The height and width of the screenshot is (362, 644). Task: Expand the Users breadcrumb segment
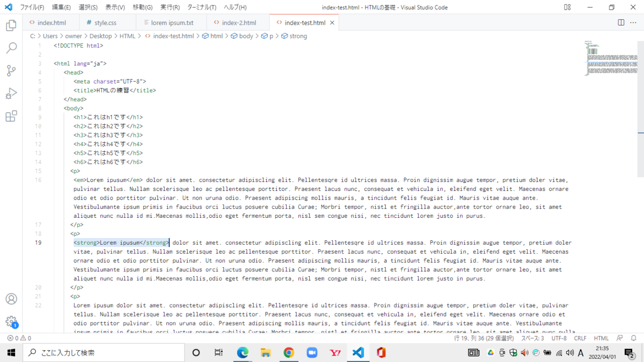50,36
